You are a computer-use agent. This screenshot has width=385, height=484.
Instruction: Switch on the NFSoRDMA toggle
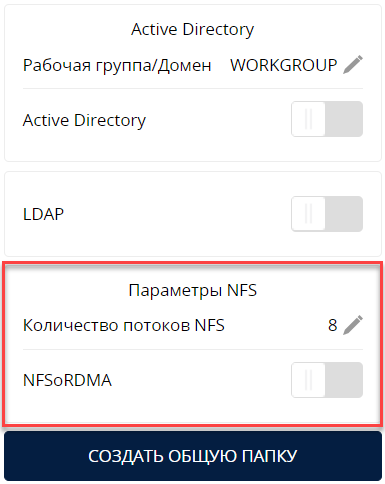pyautogui.click(x=327, y=380)
